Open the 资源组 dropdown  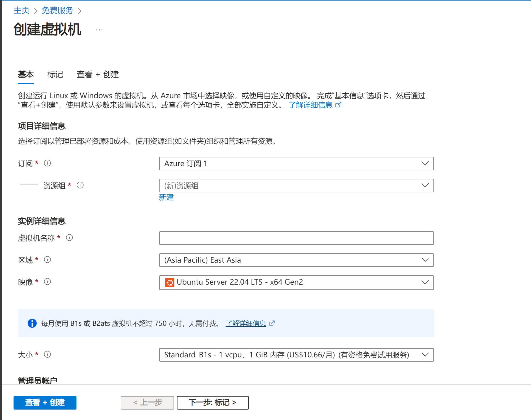(x=296, y=186)
